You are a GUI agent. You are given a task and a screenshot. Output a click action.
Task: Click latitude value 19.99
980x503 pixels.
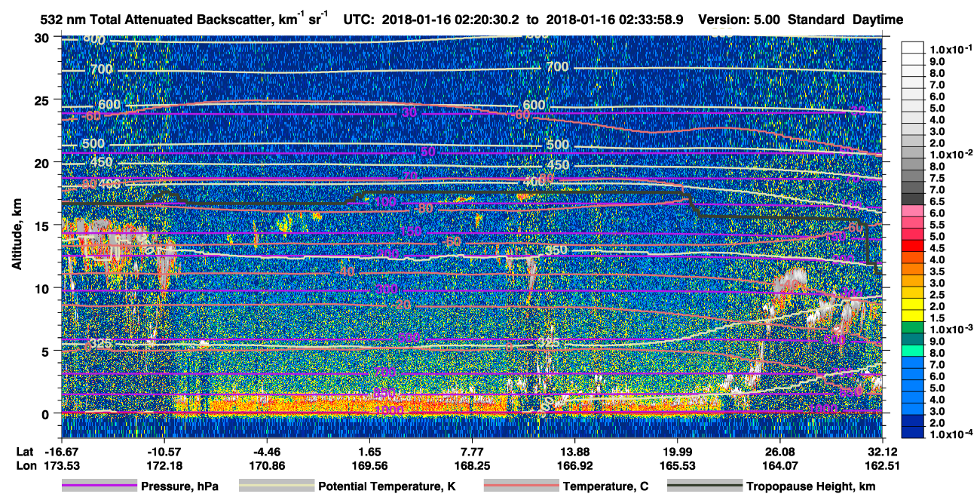coord(677,451)
